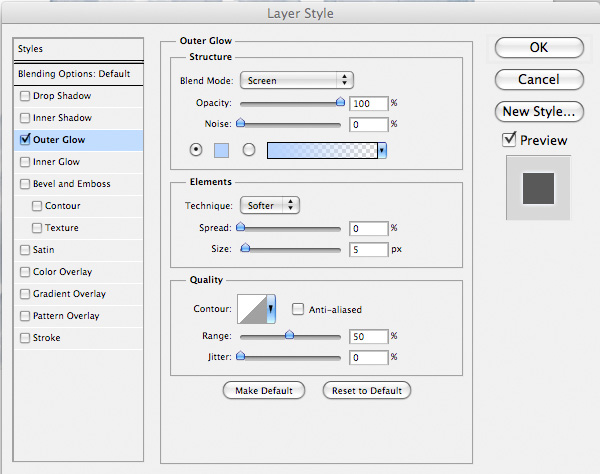Tick the Bevel and Emboss checkbox
Screen dimensions: 600x474
point(25,184)
